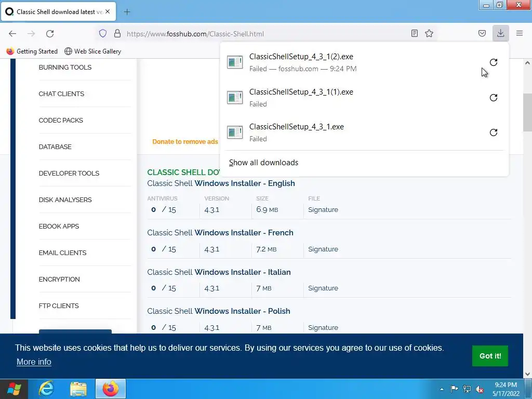Image resolution: width=532 pixels, height=399 pixels.
Task: Click the page vertical scrollbar thumb
Action: (527, 112)
